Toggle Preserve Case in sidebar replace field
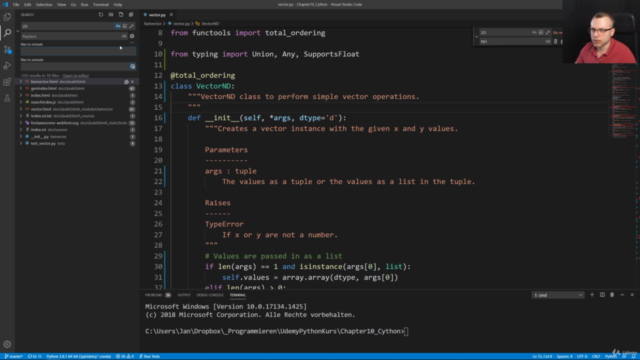640x360 pixels. tap(124, 36)
